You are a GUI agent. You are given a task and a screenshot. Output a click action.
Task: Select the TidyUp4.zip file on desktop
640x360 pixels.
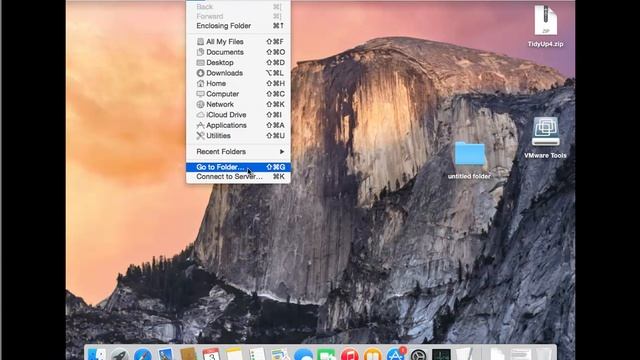coord(545,26)
